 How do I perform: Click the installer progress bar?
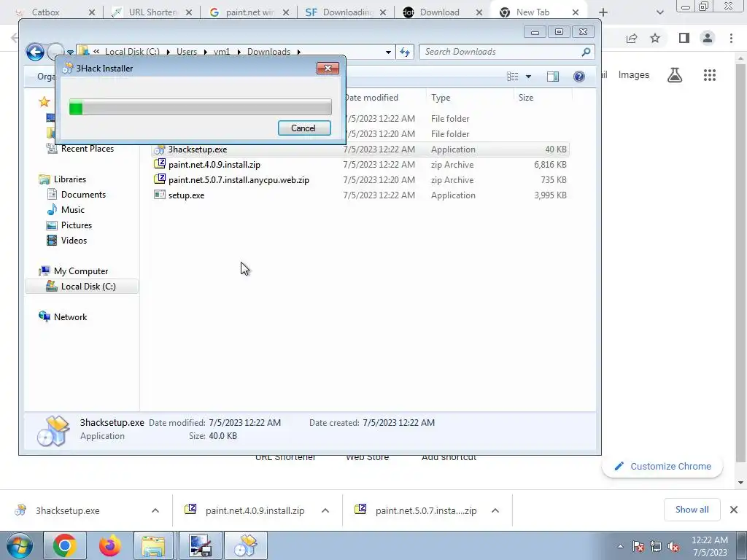click(x=200, y=106)
